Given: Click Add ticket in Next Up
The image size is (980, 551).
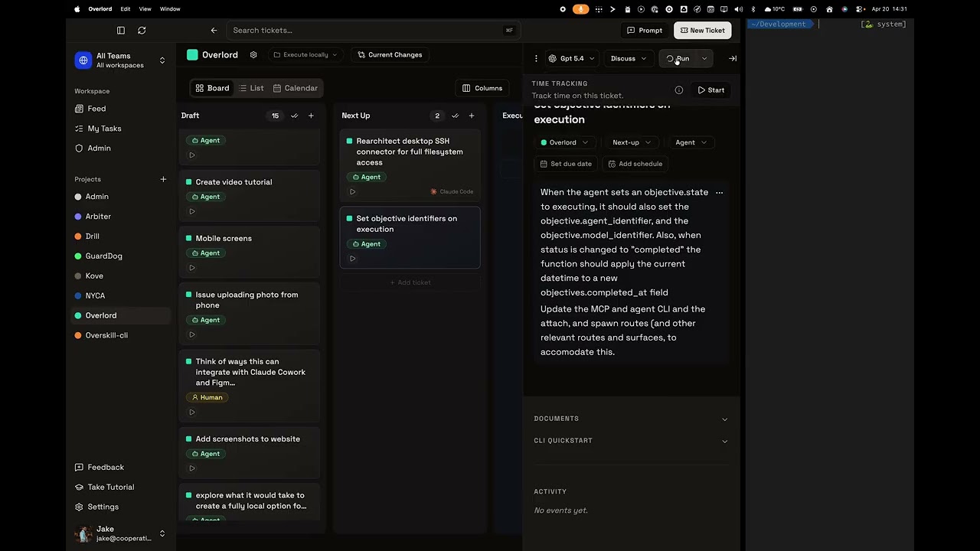Looking at the screenshot, I should (x=410, y=282).
